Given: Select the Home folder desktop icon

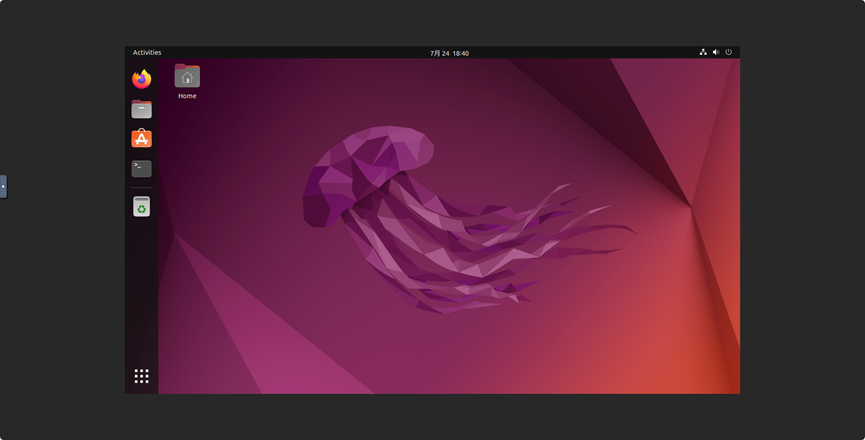Looking at the screenshot, I should click(x=187, y=77).
